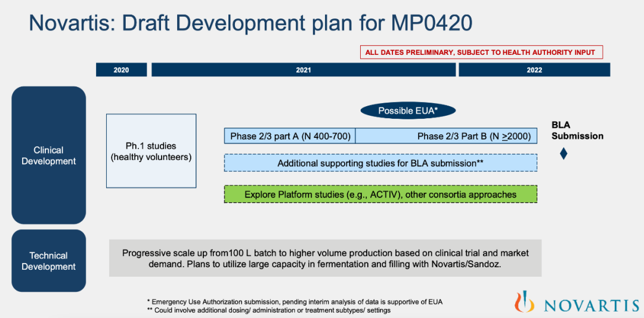Click the 2022 timeline header bar
Screen dimensions: 644x318
(x=534, y=70)
